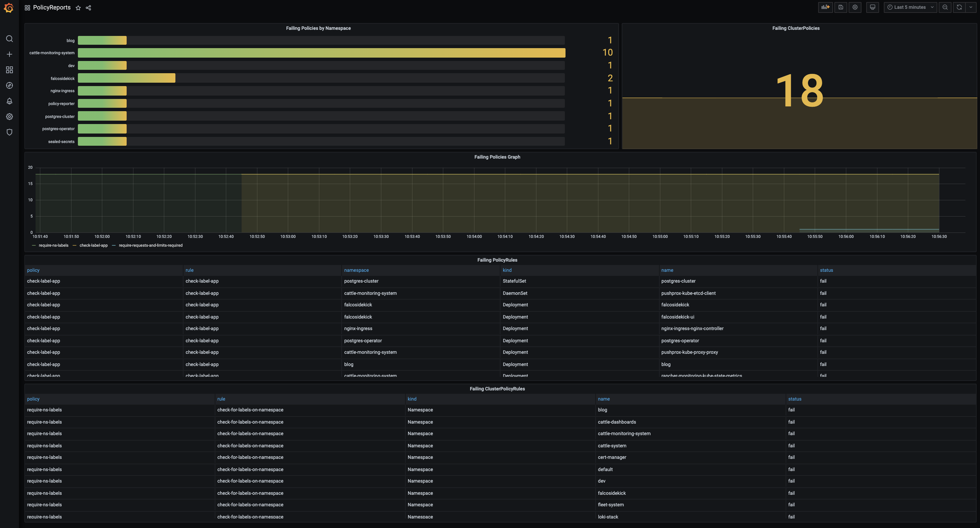Open Explore compass in sidebar
This screenshot has height=528, width=980.
9,85
